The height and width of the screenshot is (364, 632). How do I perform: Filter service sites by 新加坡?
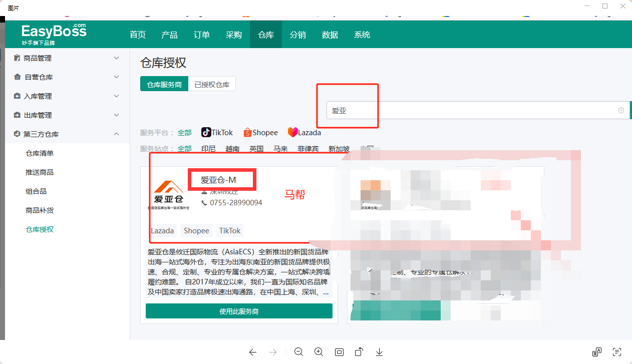(x=339, y=149)
